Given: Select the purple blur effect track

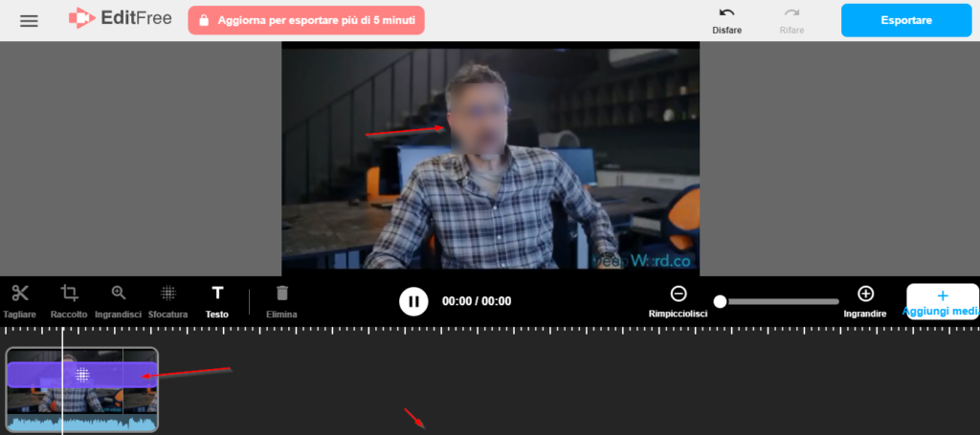Looking at the screenshot, I should click(82, 375).
